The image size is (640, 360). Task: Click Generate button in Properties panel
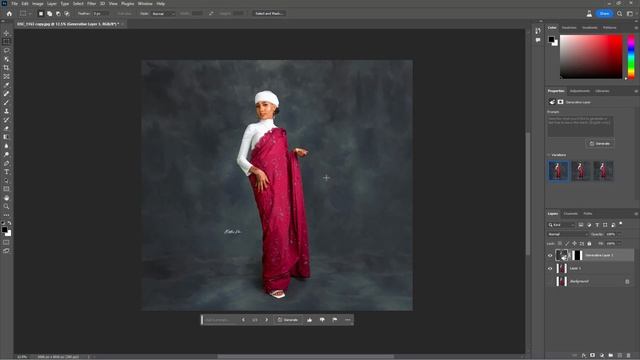600,144
